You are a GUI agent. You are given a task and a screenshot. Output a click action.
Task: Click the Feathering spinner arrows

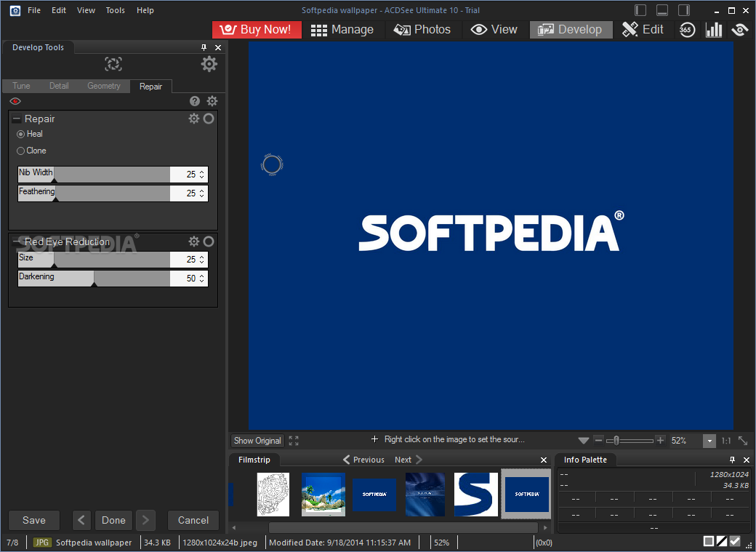[202, 193]
